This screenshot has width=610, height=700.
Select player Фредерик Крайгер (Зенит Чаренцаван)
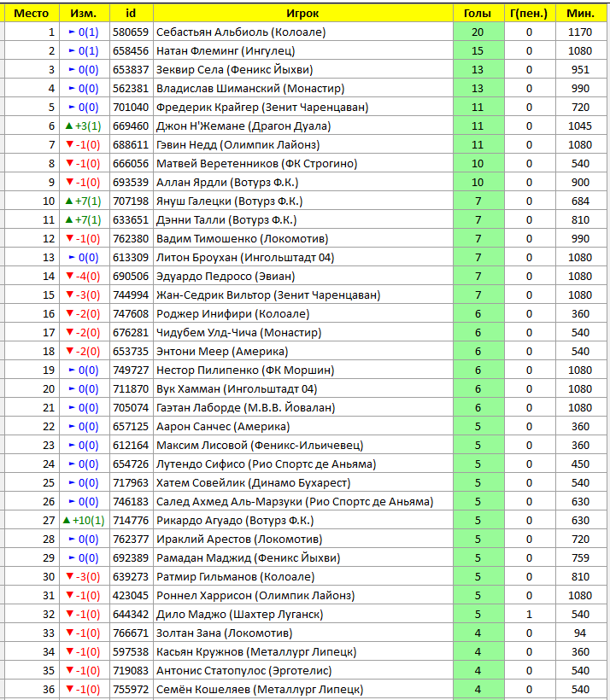coord(262,108)
